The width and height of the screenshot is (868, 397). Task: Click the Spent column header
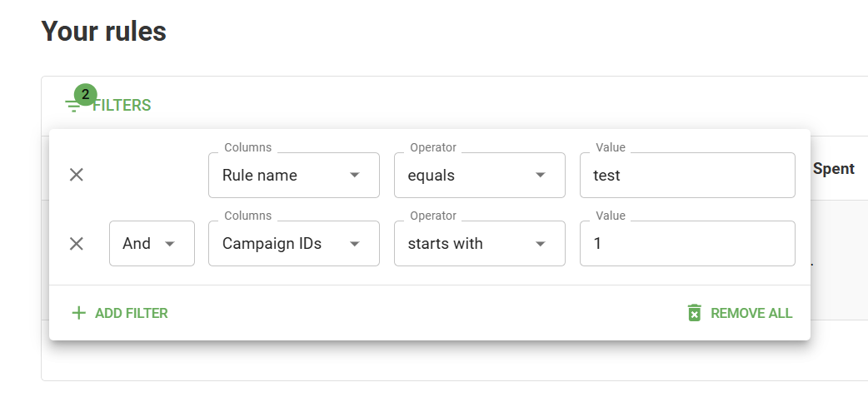pyautogui.click(x=833, y=168)
